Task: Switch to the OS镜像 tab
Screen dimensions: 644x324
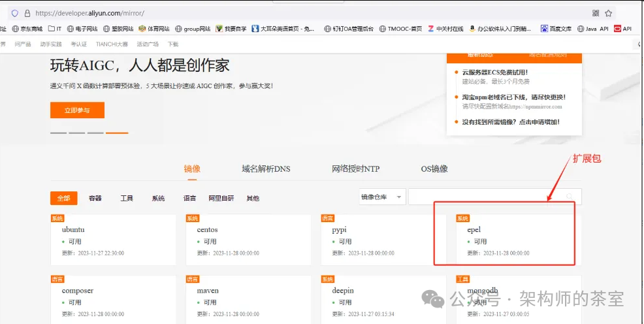Action: 434,169
